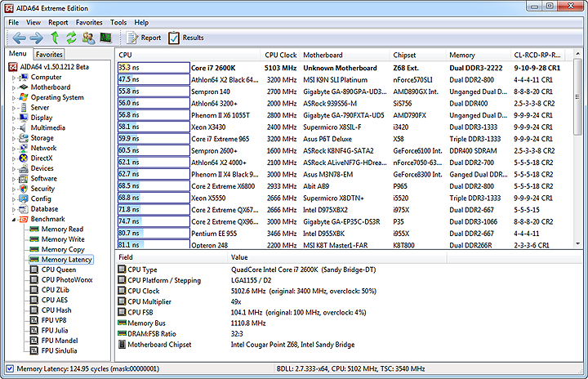Expand the Display tree node
Image resolution: width=588 pixels, height=379 pixels.
pos(14,118)
